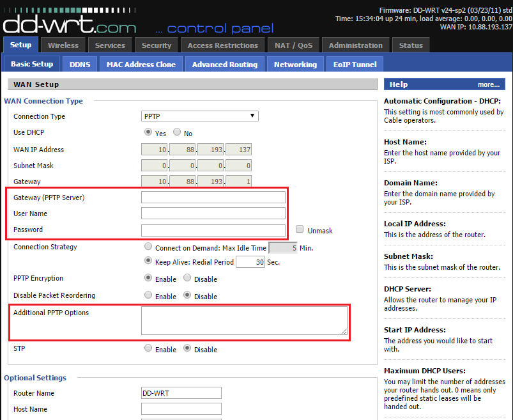Check the Unmask password checkbox
Screen dimensions: 513x420
[300, 229]
